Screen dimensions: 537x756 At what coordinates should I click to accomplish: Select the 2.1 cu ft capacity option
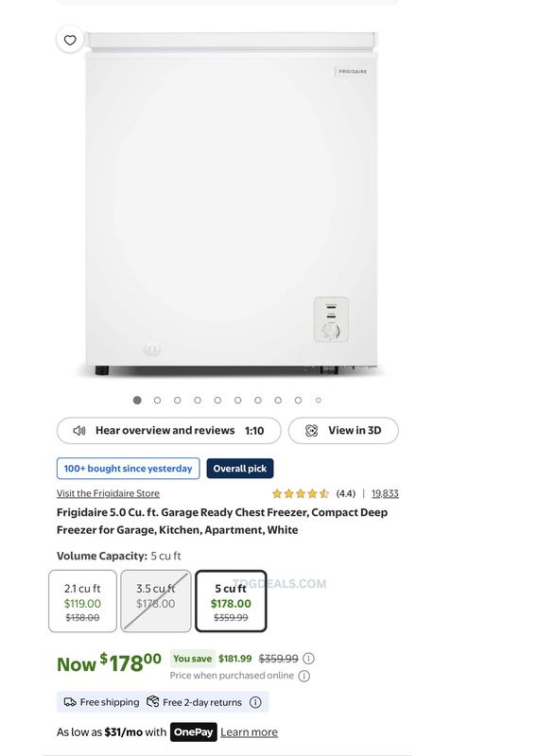[82, 601]
